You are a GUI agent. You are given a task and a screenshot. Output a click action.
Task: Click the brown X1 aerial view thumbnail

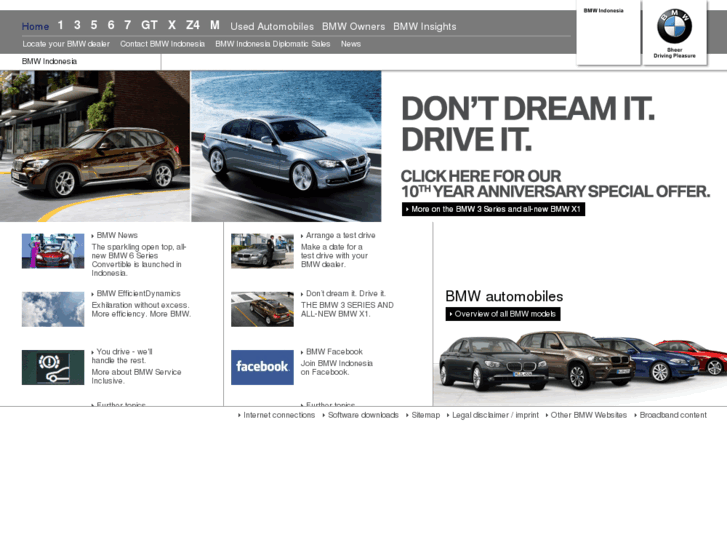point(262,309)
